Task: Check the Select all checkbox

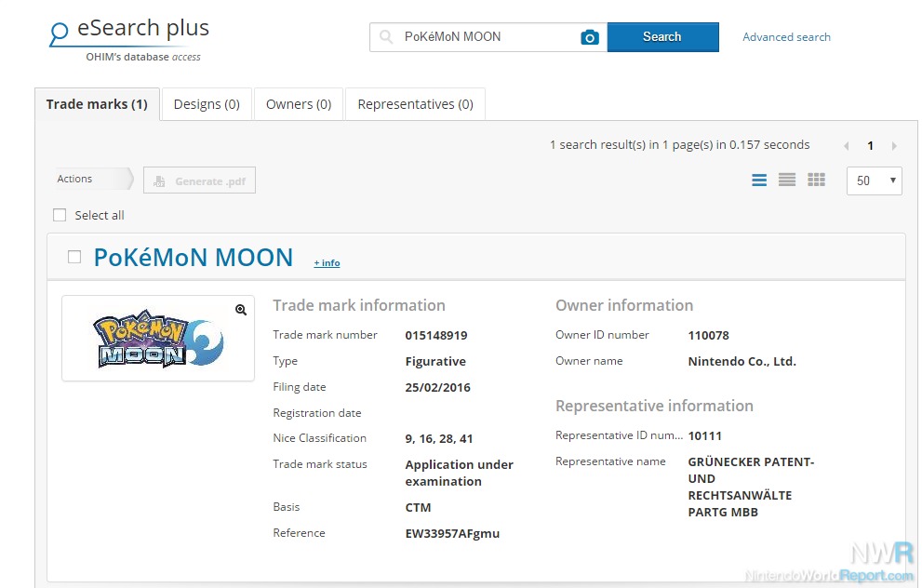Action: pos(60,215)
